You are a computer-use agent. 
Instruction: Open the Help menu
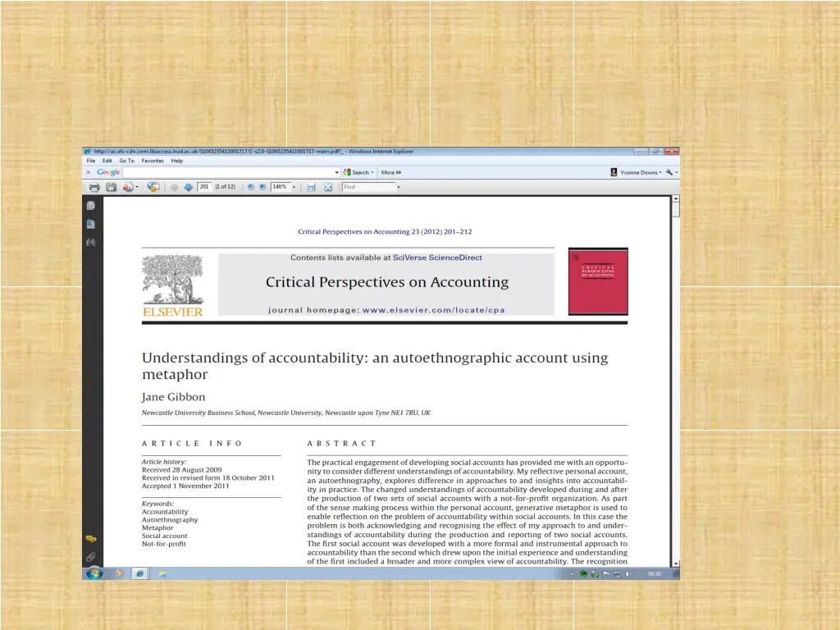tap(177, 161)
